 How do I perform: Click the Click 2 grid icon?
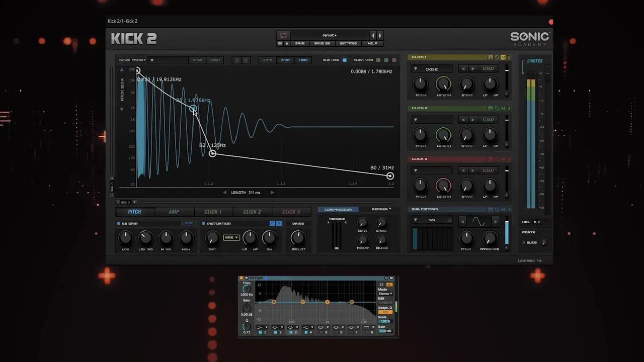(x=490, y=108)
